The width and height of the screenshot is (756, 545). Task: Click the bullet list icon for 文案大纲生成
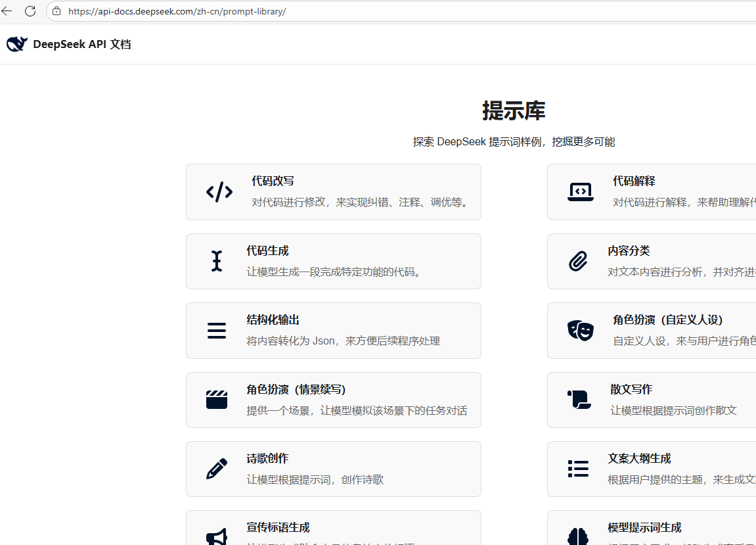(x=578, y=469)
